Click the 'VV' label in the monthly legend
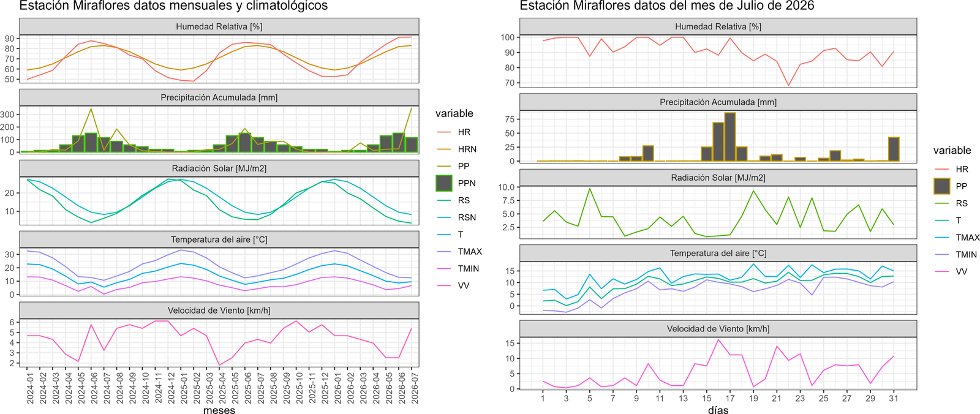The height and width of the screenshot is (414, 980). [x=464, y=286]
